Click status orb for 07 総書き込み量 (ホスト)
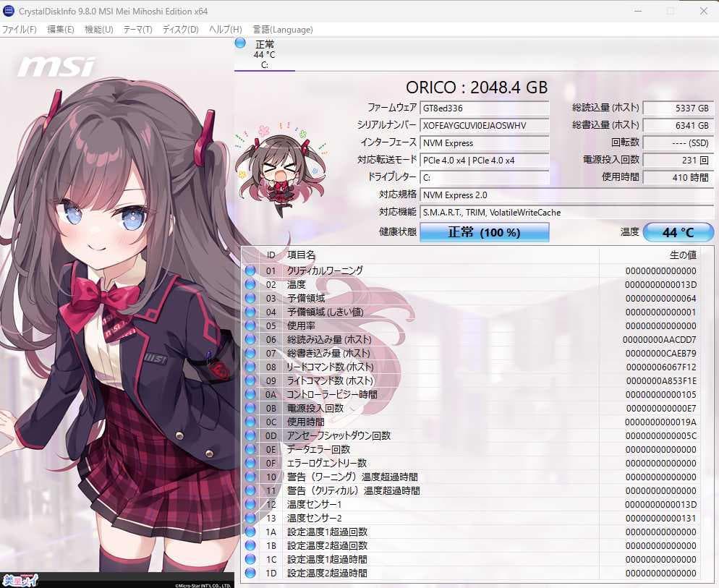The image size is (719, 588). pyautogui.click(x=250, y=353)
